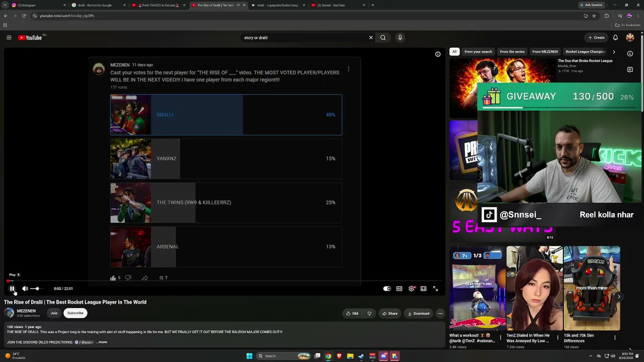Select the All filter chip
Image resolution: width=644 pixels, height=362 pixels.
tap(454, 52)
